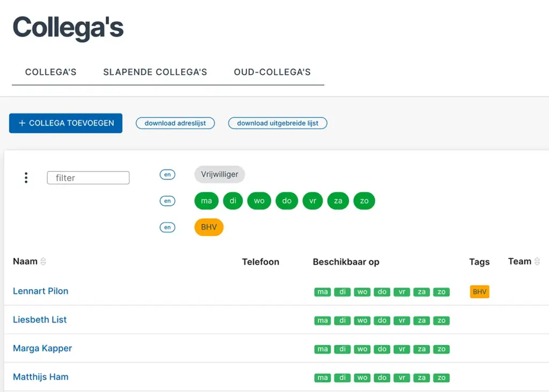549x392 pixels.
Task: Click download uitgebreide lijst button
Action: coord(278,123)
